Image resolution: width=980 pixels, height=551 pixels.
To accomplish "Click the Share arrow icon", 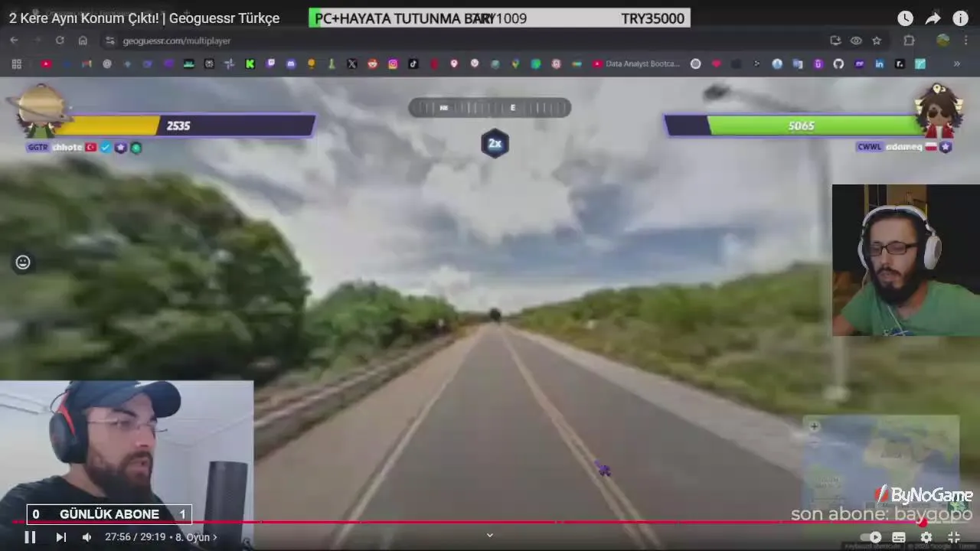I will 933,18.
